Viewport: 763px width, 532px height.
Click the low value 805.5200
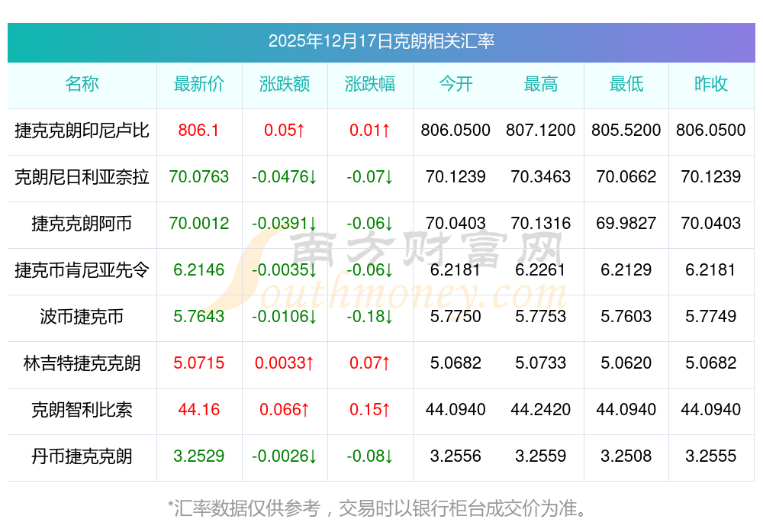pyautogui.click(x=626, y=130)
